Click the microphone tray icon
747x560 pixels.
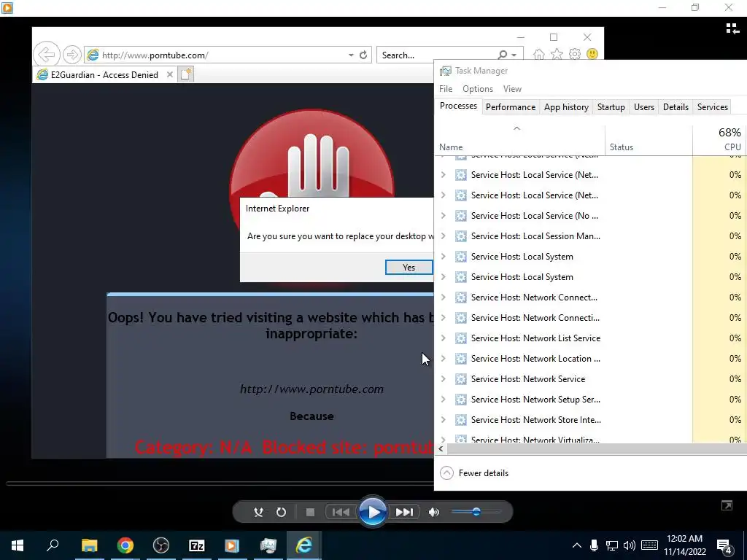[594, 545]
